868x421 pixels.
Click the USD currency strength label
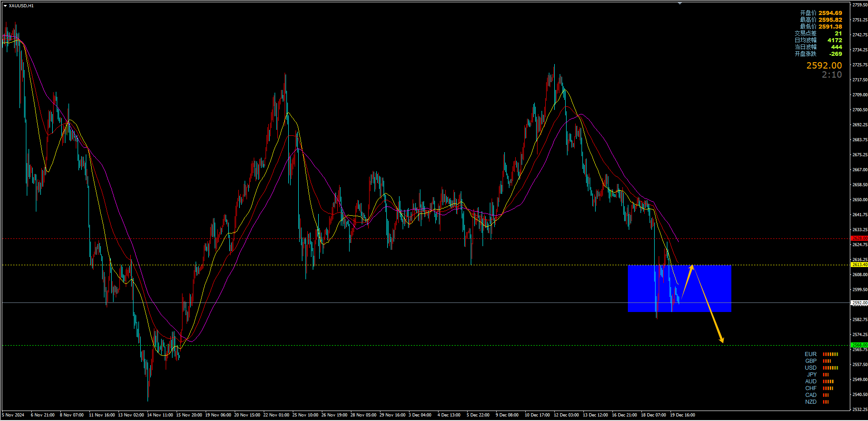(x=810, y=368)
